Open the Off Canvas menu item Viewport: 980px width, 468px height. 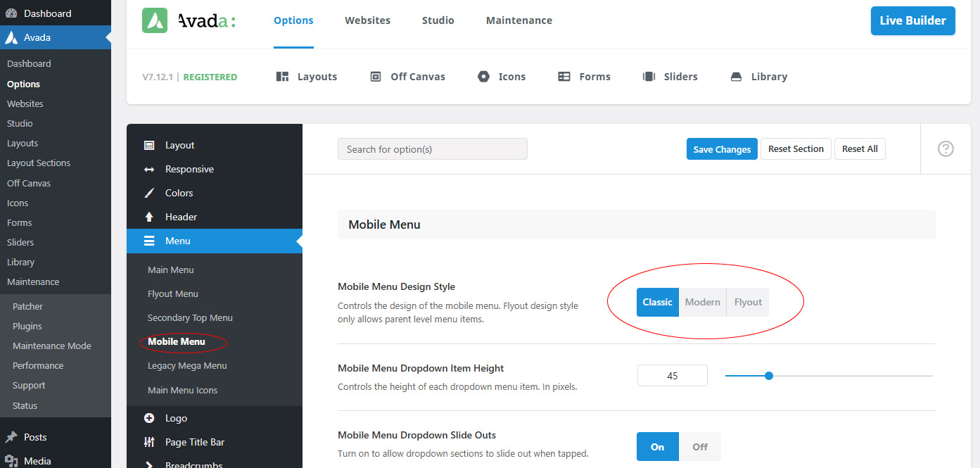[408, 77]
